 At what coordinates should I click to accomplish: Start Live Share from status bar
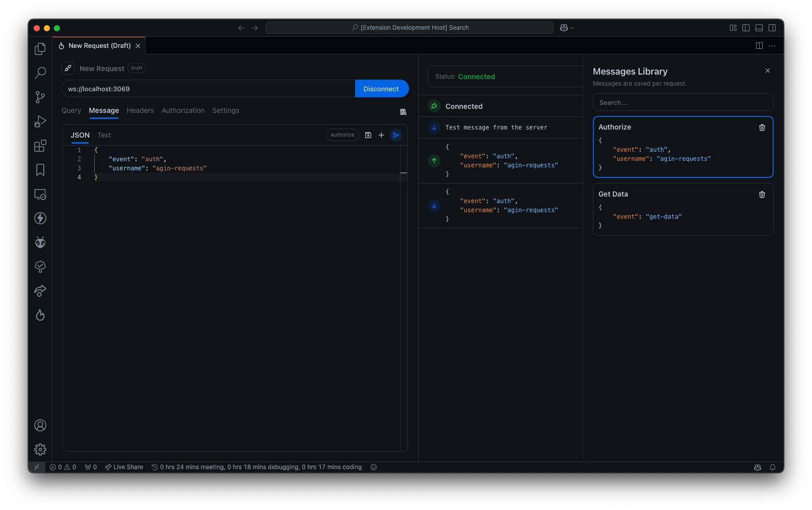pos(124,467)
